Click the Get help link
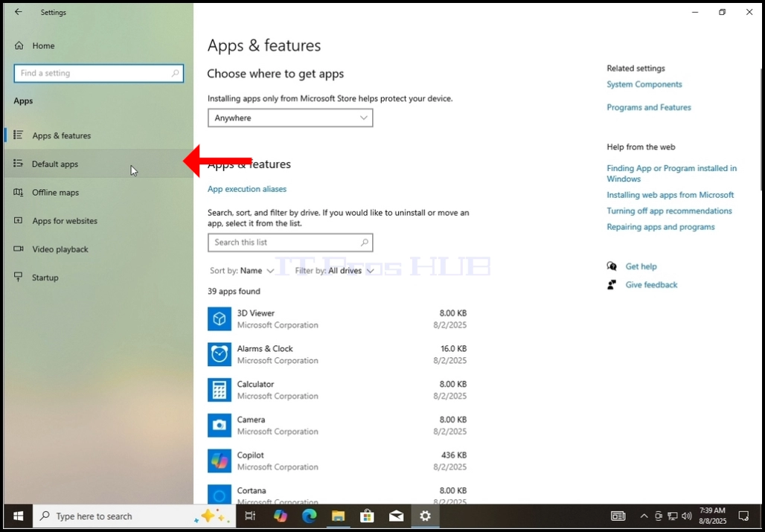 point(641,266)
